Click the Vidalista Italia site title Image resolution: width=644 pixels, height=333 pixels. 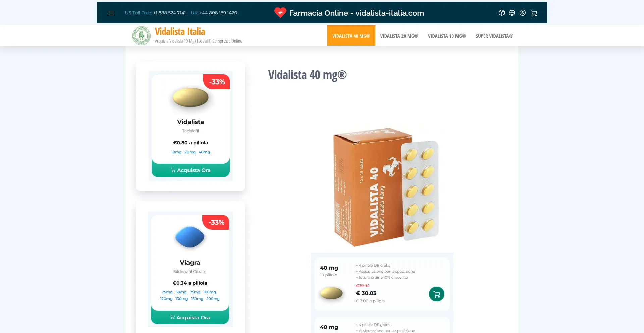180,32
